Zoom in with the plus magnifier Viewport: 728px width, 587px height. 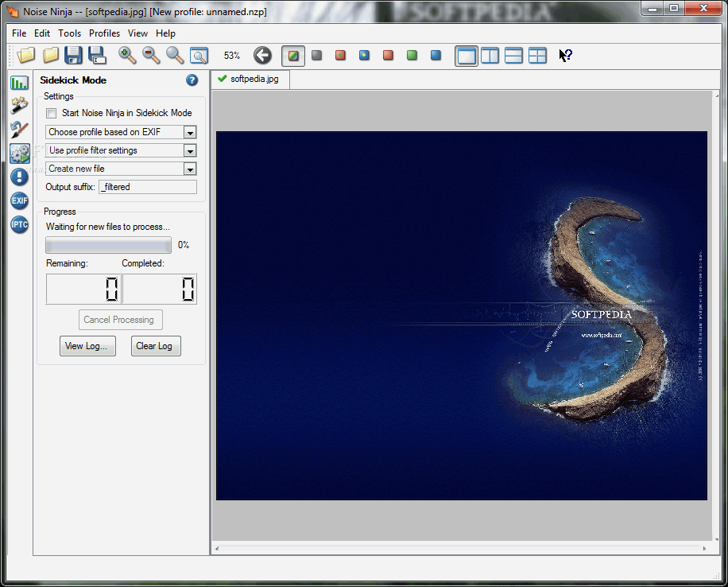tap(126, 56)
